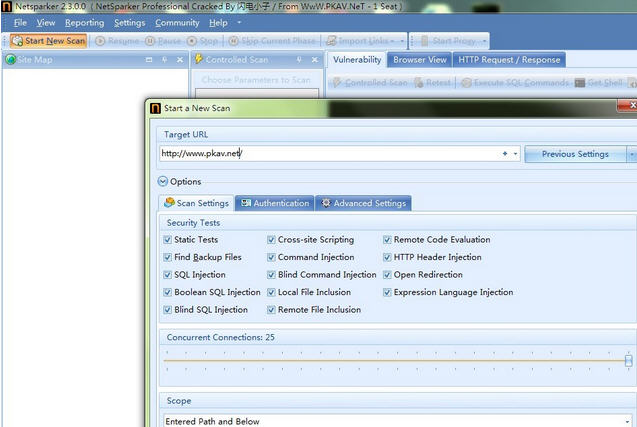Click the Get Shell toolbar button
The height and width of the screenshot is (427, 637).
click(x=599, y=83)
